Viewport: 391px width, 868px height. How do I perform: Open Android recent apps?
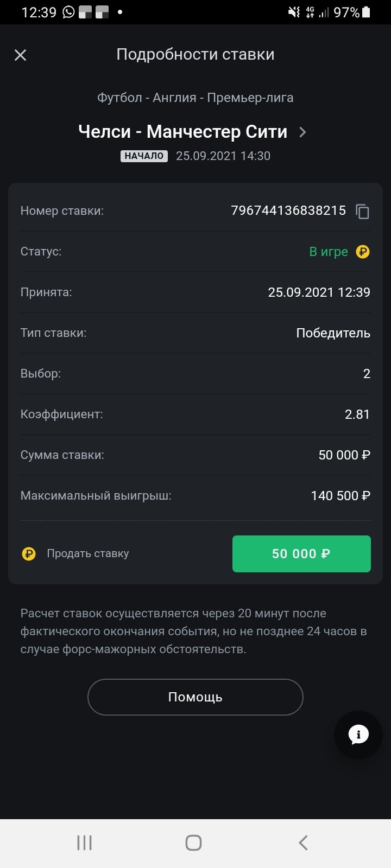coord(84,843)
